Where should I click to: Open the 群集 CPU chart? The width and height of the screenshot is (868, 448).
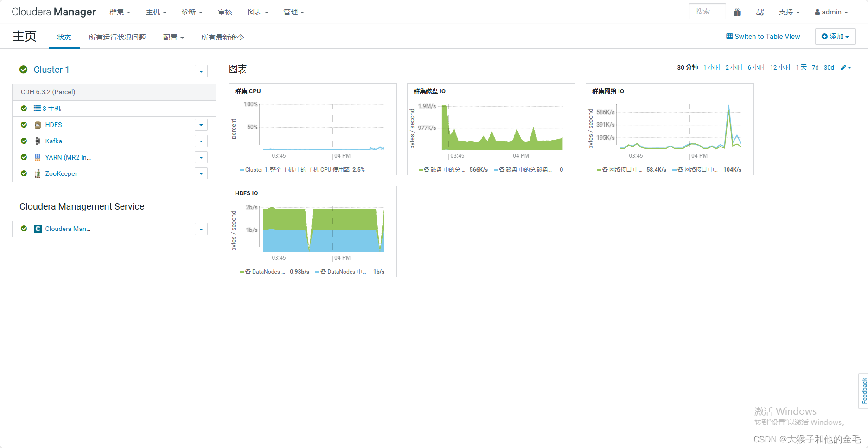[313, 129]
